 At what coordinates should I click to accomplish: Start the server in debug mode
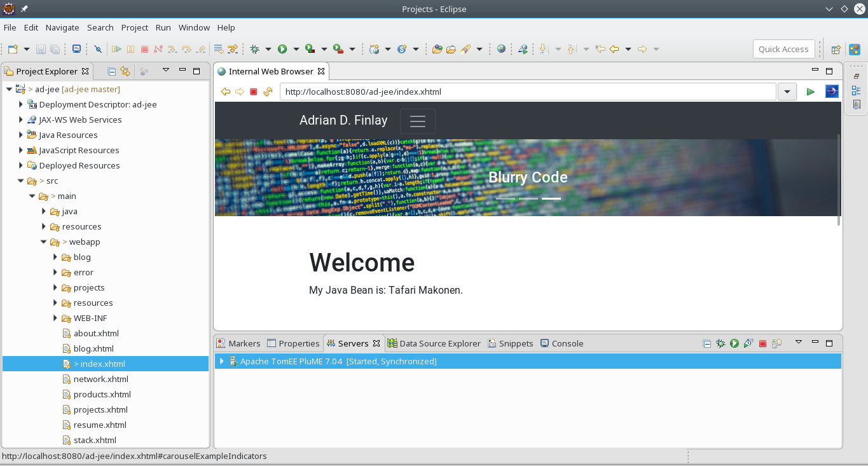click(720, 343)
